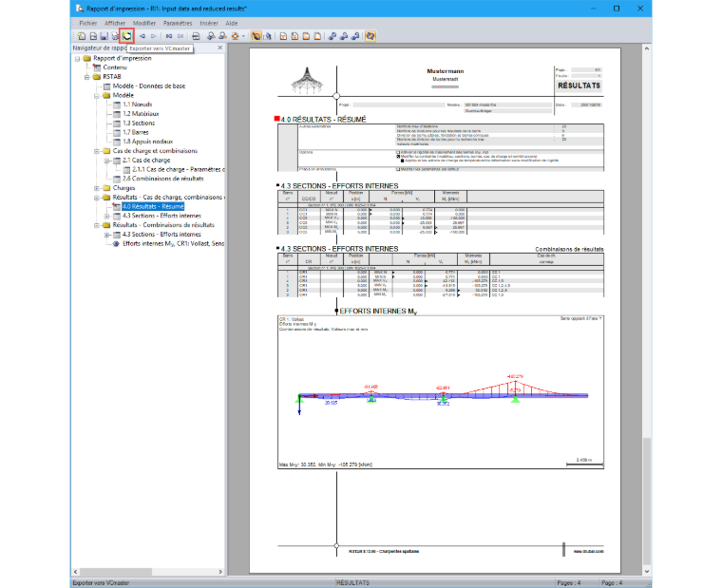Select the Charges folder label
This screenshot has width=722, height=588.
click(123, 188)
